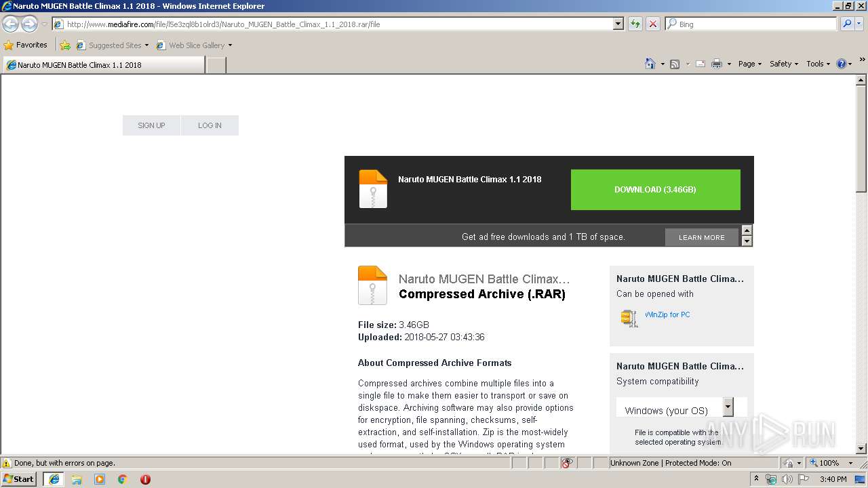The width and height of the screenshot is (868, 488).
Task: Open a new blank tab
Action: [x=216, y=65]
